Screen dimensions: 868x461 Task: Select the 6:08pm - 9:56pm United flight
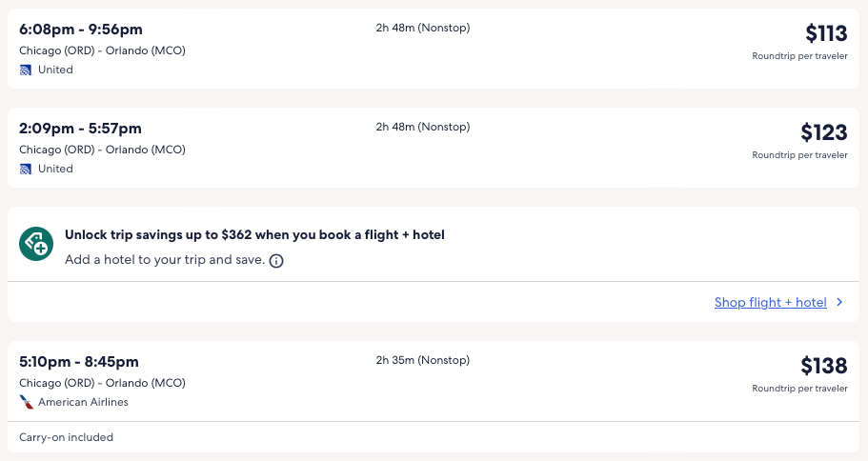pyautogui.click(x=80, y=30)
